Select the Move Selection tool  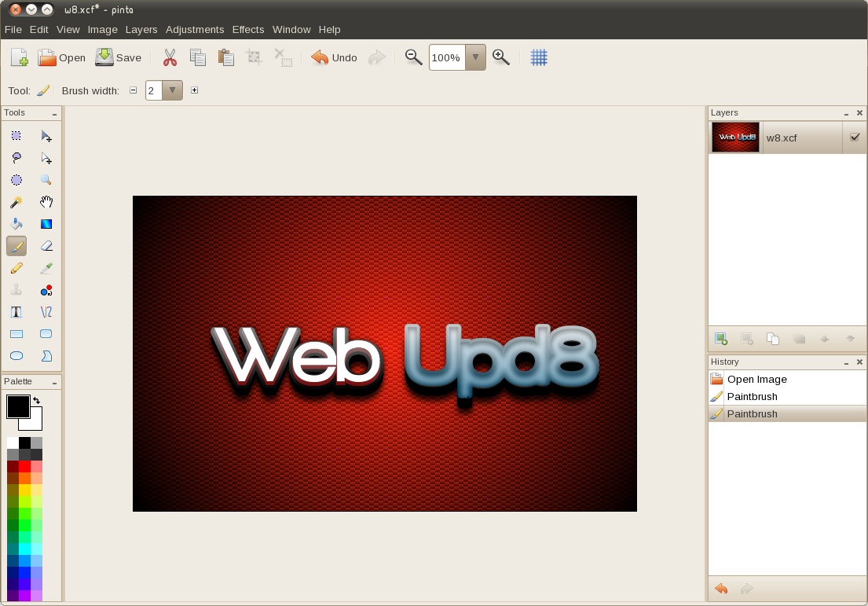coord(46,158)
